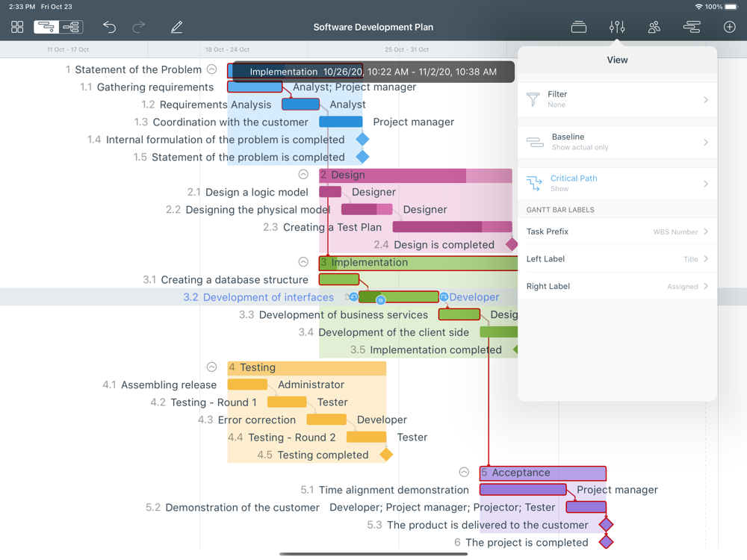Screen dimensions: 747x560
Task: Close View settings via sliders icon
Action: point(616,27)
